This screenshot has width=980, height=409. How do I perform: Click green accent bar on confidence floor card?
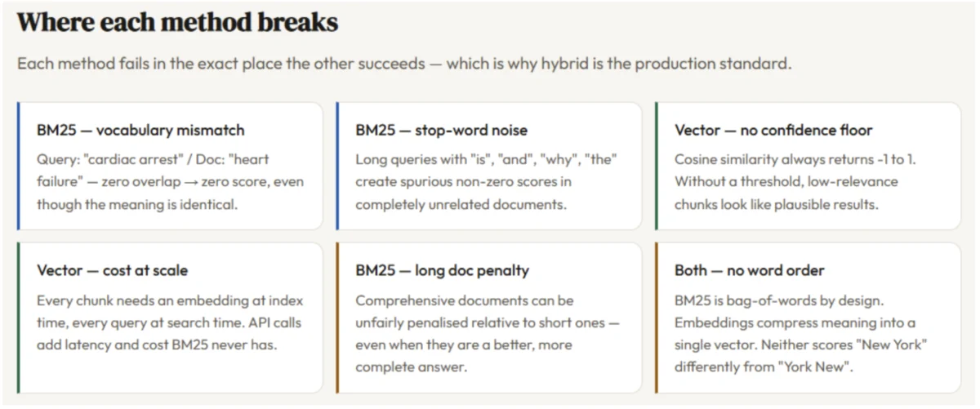657,166
